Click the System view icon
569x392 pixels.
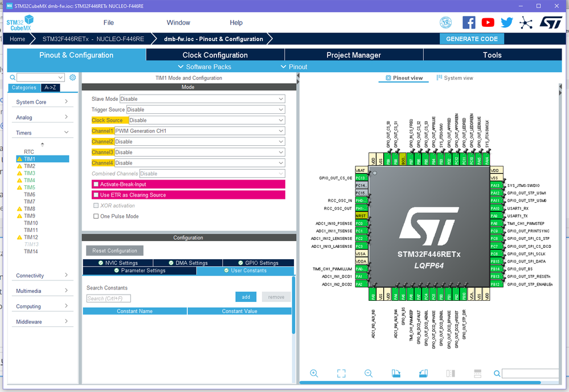coord(439,77)
